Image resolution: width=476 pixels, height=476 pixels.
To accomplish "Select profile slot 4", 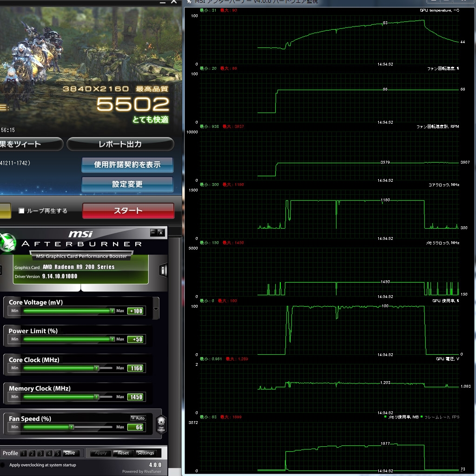I will [x=49, y=453].
